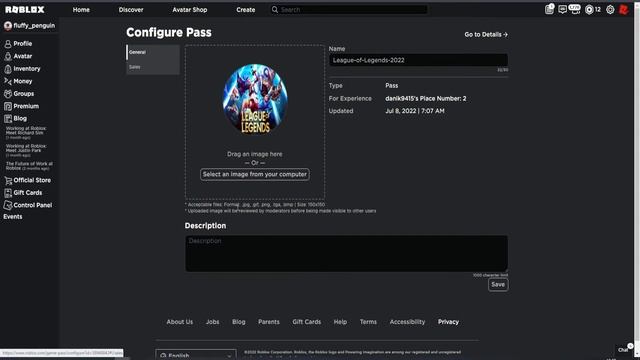Click the Control Panel icon in sidebar
The image size is (640, 360).
[x=8, y=205]
